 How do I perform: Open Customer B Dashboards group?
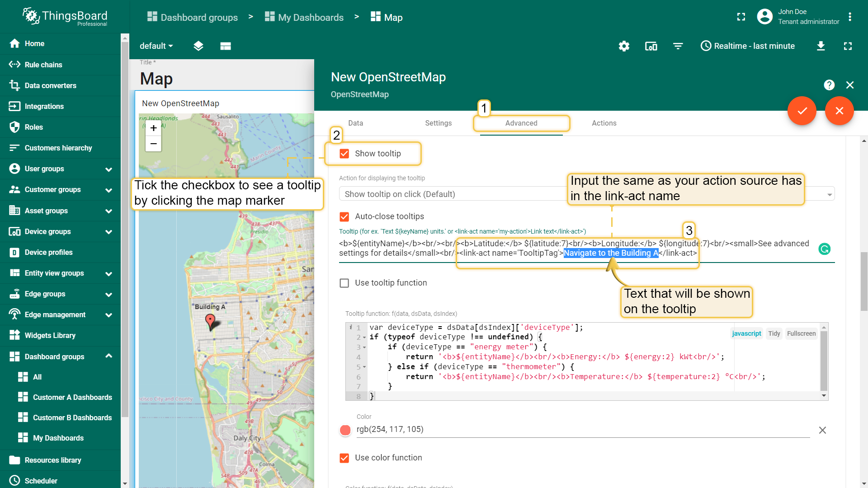[61, 418]
